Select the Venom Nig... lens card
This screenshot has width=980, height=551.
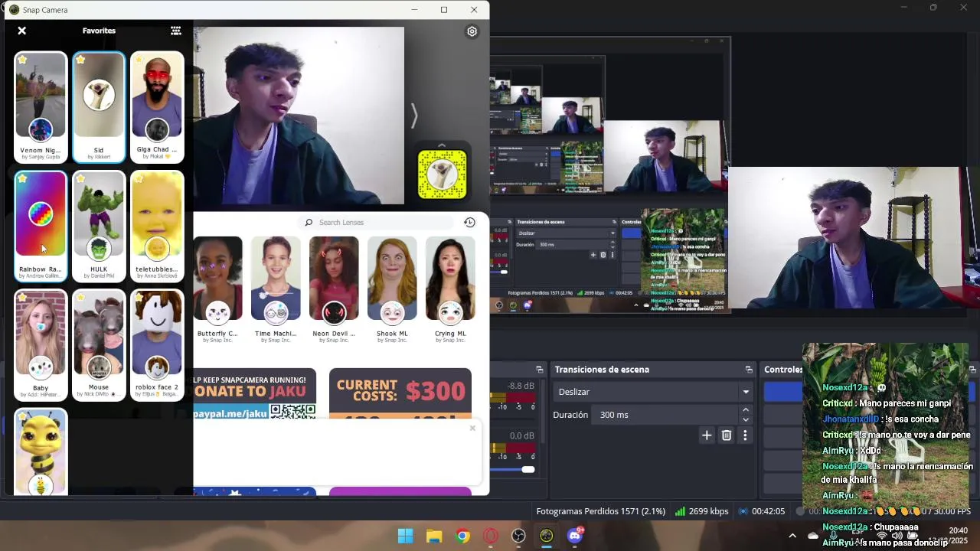pos(41,107)
